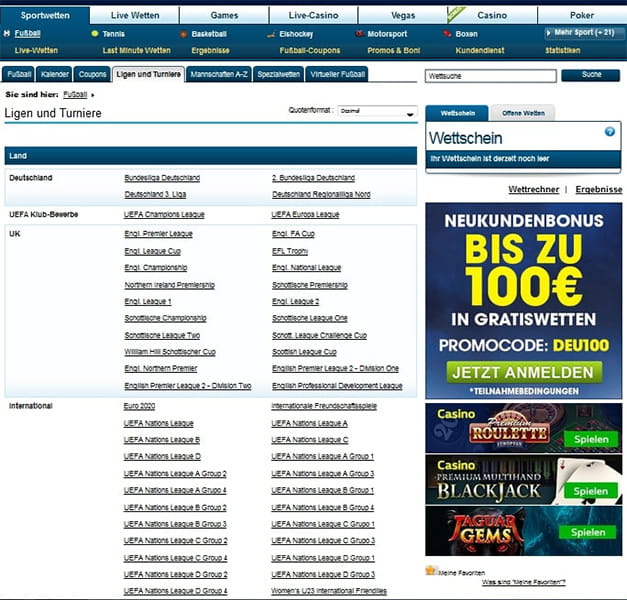Open the Teilnahmebedingungen link in the banner
Viewport: 627px width, 600px height.
tap(524, 391)
